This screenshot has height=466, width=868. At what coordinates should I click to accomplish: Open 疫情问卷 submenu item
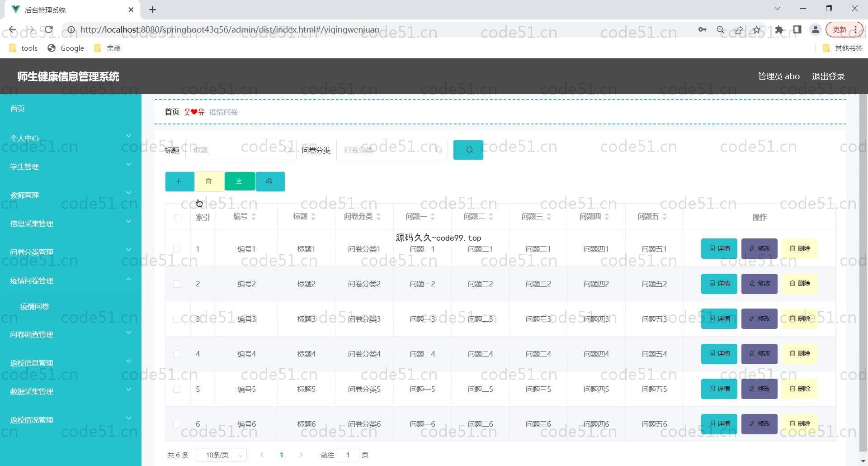pos(35,306)
